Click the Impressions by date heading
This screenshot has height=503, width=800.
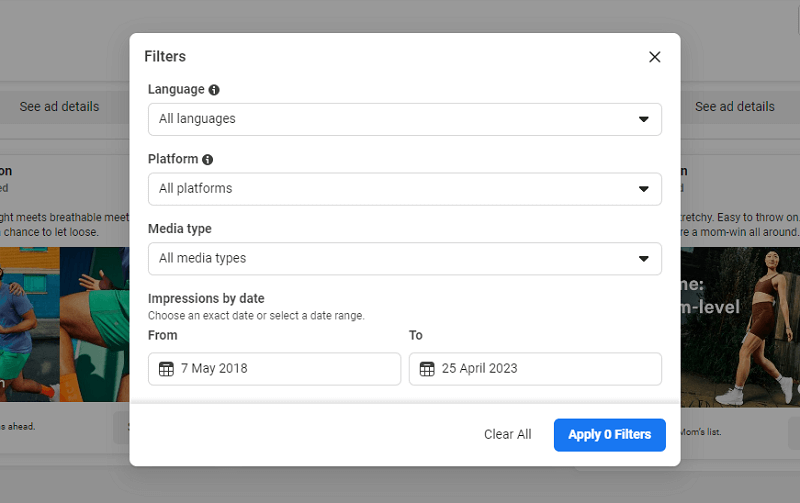pyautogui.click(x=206, y=298)
